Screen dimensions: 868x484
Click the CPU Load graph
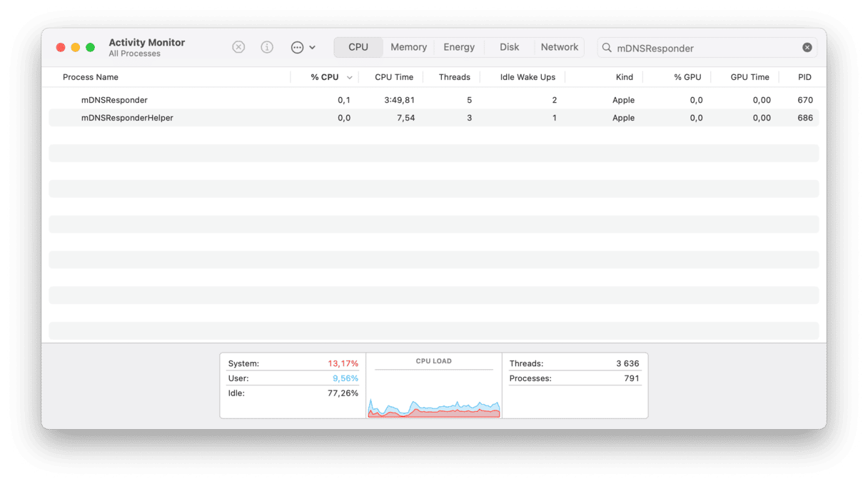tap(434, 393)
